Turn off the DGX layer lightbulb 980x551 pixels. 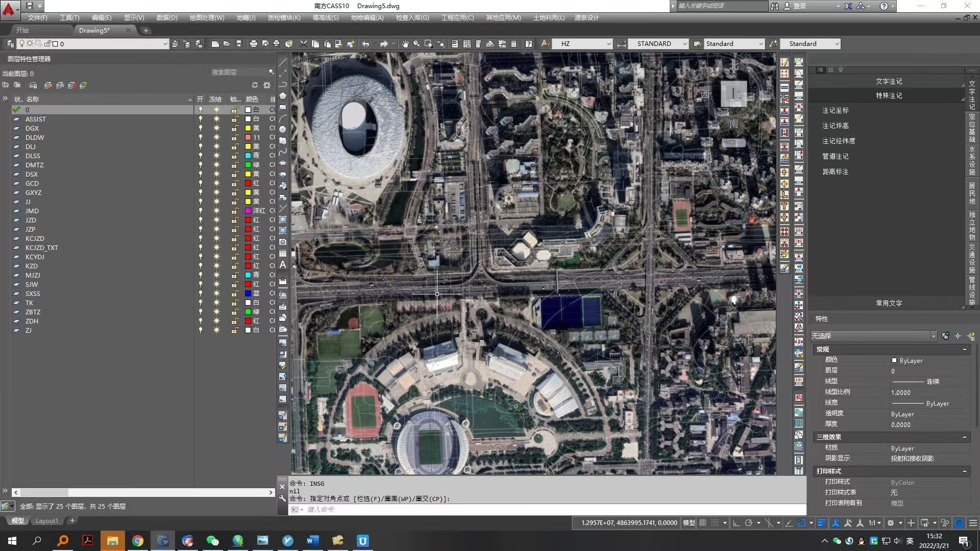tap(200, 128)
